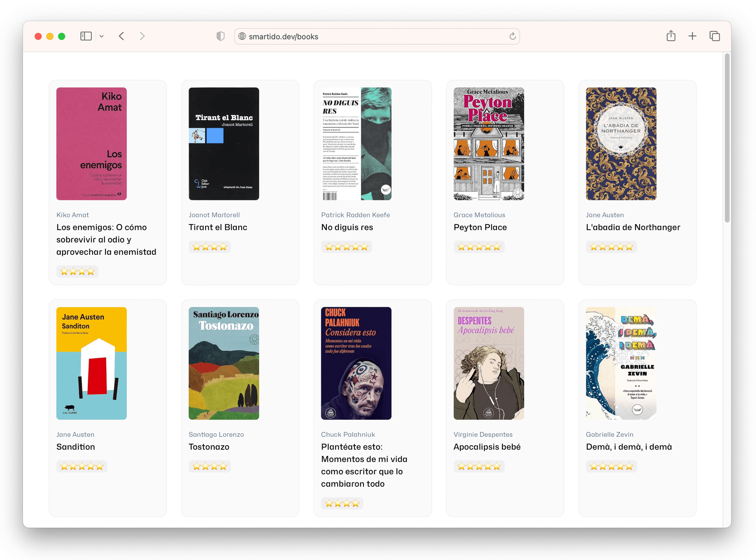Click the 'Tostonazo' title text
The width and height of the screenshot is (756, 560).
(x=209, y=447)
